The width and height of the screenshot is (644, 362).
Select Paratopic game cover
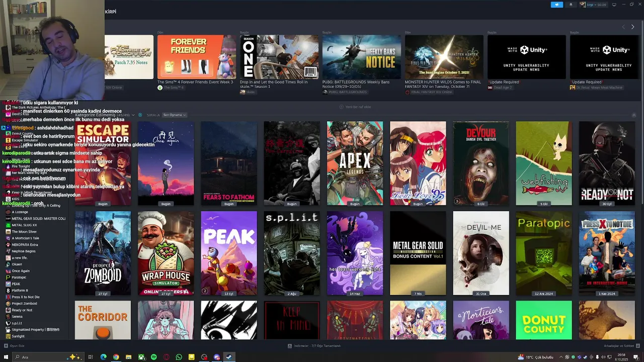tap(544, 253)
